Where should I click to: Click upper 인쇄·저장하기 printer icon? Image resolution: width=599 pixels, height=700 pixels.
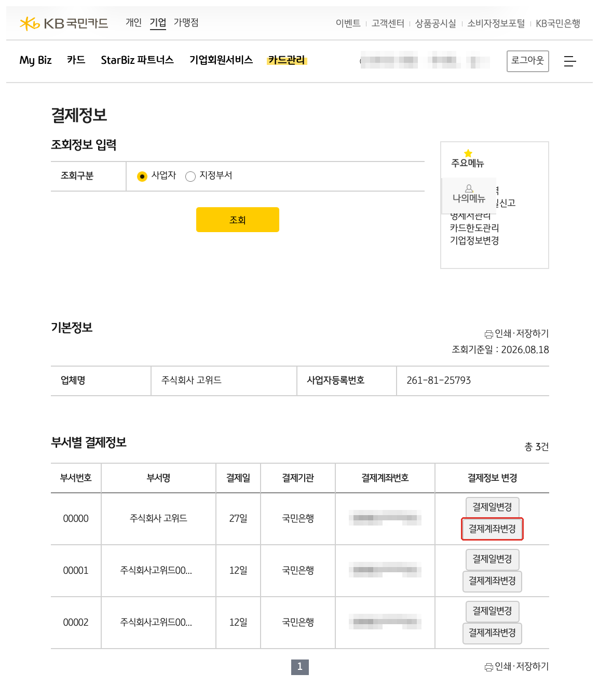(488, 334)
